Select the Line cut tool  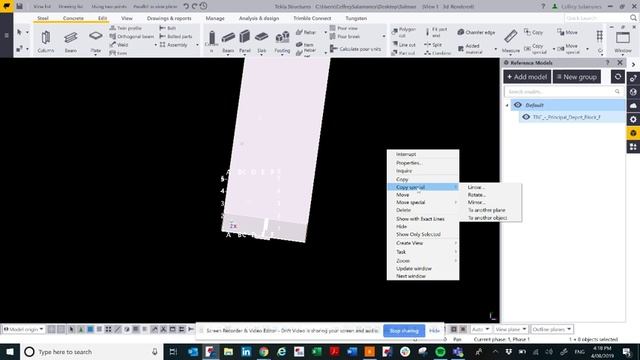(404, 45)
